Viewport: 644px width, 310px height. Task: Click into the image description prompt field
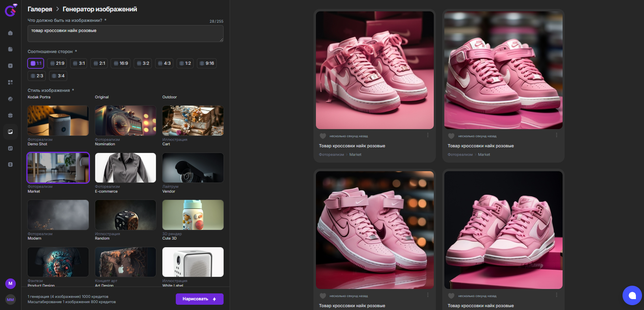coord(126,34)
